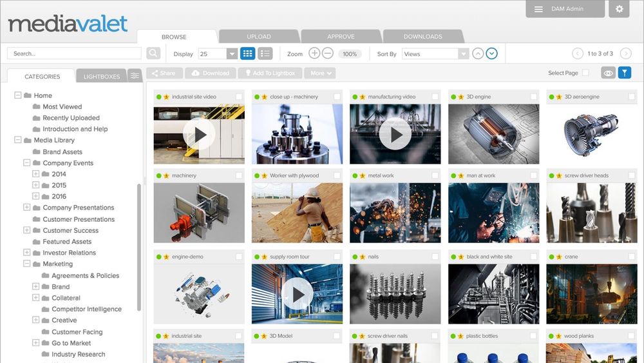
Task: Click the Add To Lightbox button
Action: pos(270,74)
